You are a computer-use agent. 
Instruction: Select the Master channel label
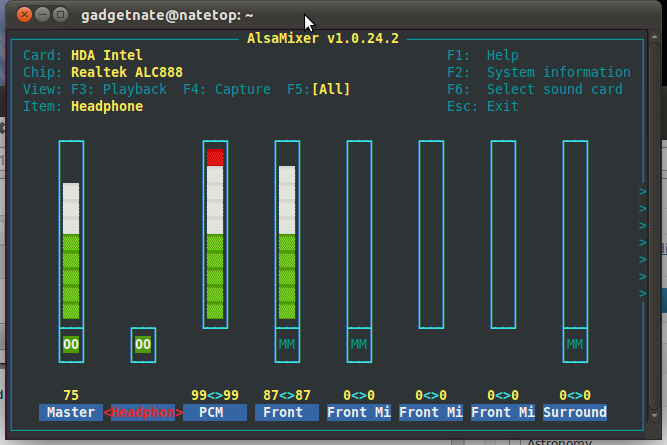click(71, 412)
